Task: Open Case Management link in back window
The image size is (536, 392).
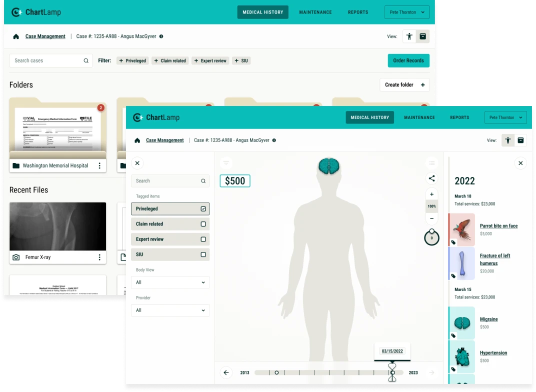Action: point(45,36)
